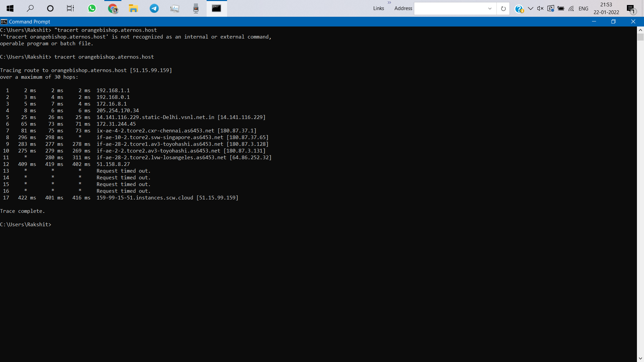Refresh the taskbar Address toolbar
Screen dimensions: 644x362
click(503, 8)
